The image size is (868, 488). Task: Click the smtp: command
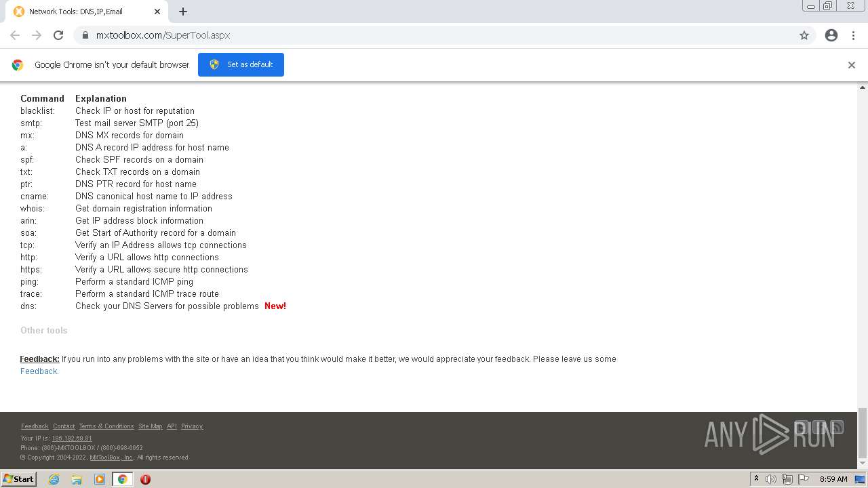31,123
